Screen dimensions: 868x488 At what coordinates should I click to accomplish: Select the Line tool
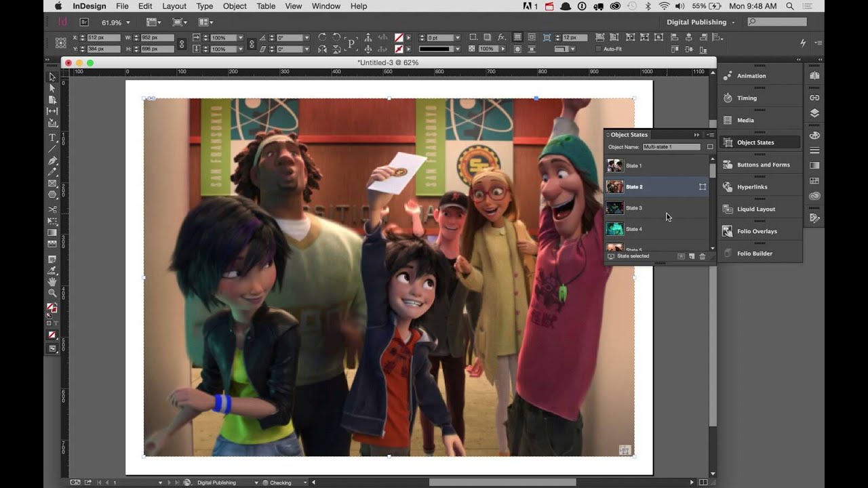pyautogui.click(x=52, y=149)
